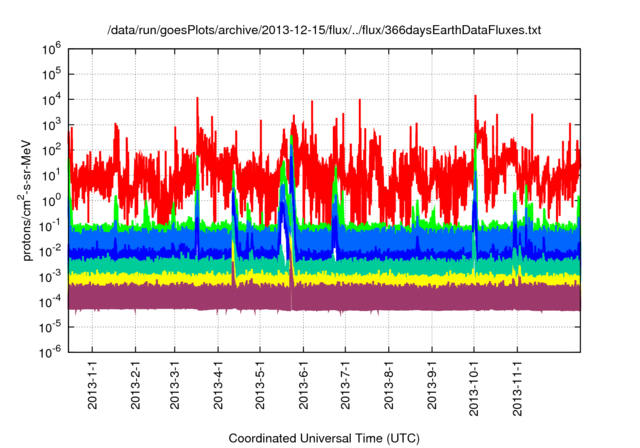640x448 pixels.
Task: Click the y-axis tick label 10^0
Action: pos(51,201)
